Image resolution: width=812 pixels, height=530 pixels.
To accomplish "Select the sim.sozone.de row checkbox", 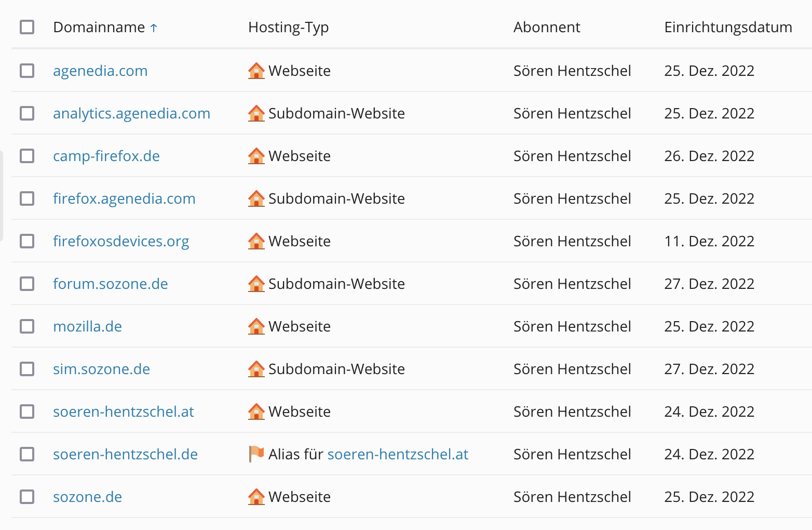I will coord(27,369).
